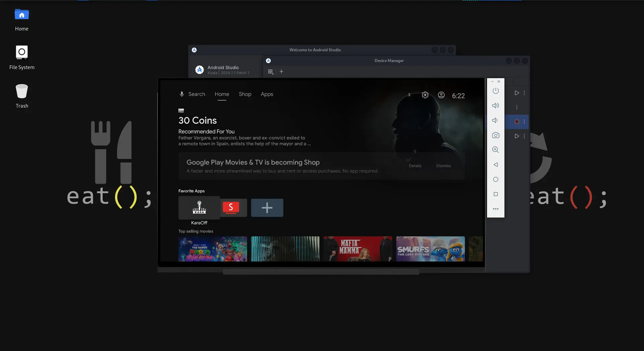Switch to the Apps tab
Image resolution: width=644 pixels, height=351 pixels.
click(267, 94)
